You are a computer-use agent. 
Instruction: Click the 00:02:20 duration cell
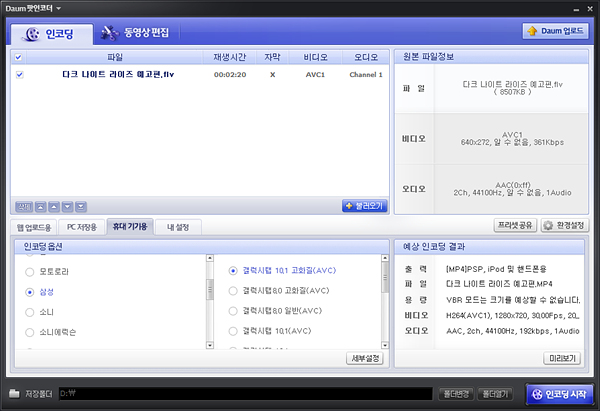(230, 75)
